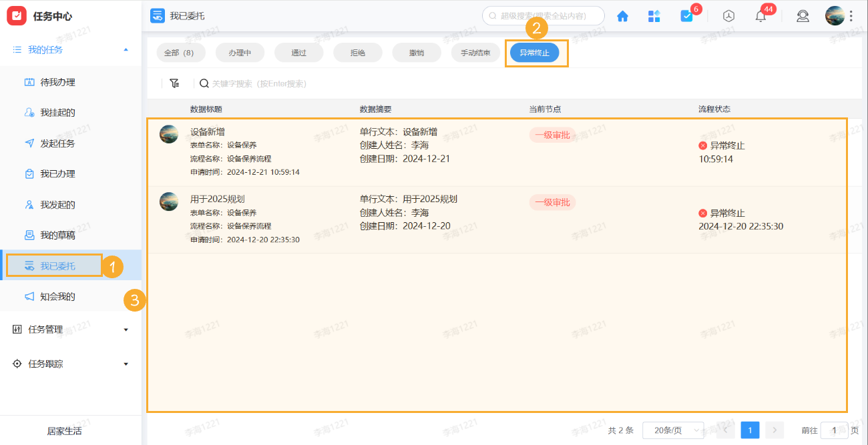Open the user avatar in the top-right corner
The image size is (868, 445).
click(x=835, y=15)
